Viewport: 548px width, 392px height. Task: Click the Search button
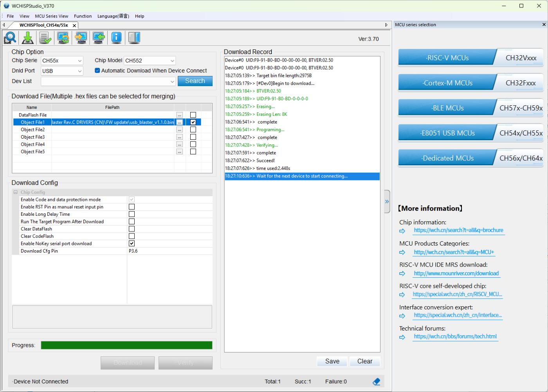[195, 81]
